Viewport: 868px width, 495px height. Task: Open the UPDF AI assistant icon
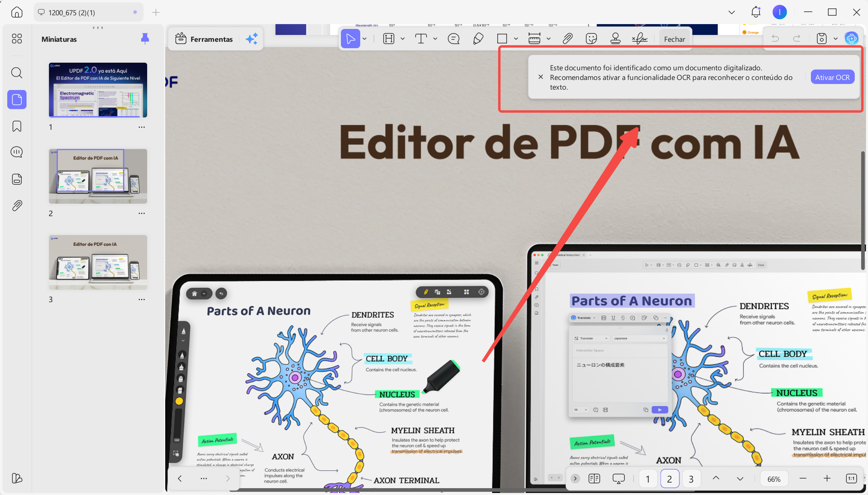852,39
